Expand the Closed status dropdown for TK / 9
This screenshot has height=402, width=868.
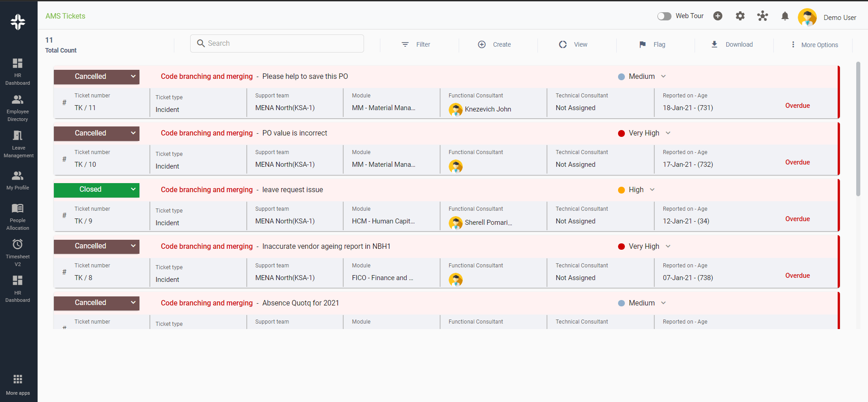point(133,189)
